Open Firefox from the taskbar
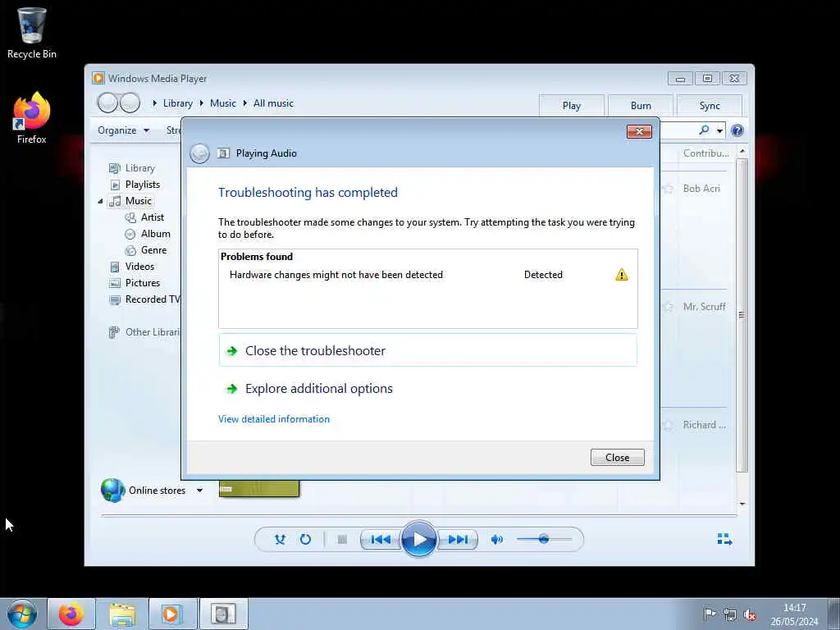840x630 pixels. click(x=71, y=614)
